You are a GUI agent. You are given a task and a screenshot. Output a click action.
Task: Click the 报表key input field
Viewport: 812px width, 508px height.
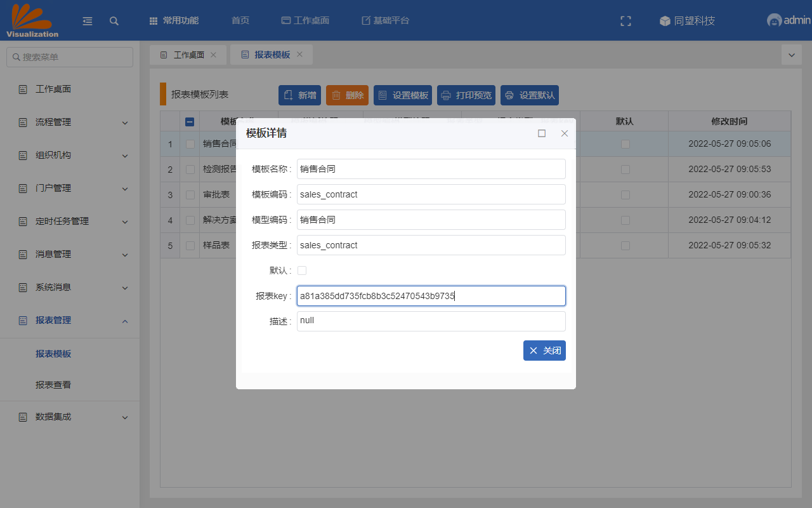tap(431, 296)
